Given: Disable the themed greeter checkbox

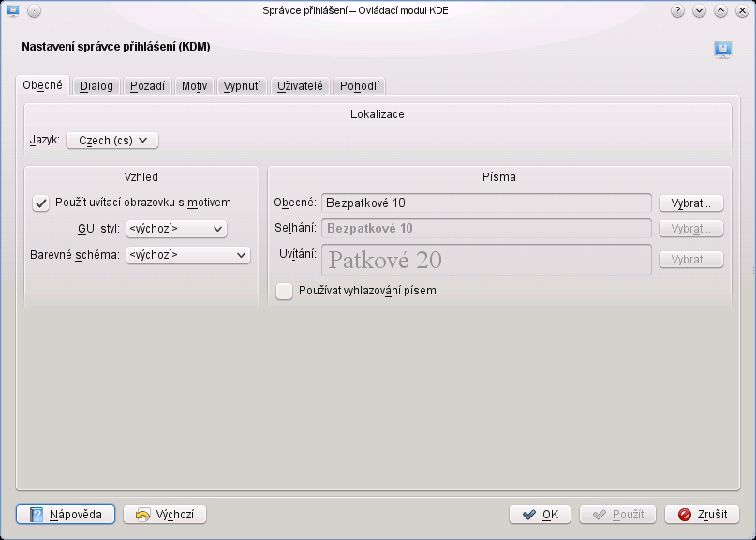Looking at the screenshot, I should click(41, 203).
